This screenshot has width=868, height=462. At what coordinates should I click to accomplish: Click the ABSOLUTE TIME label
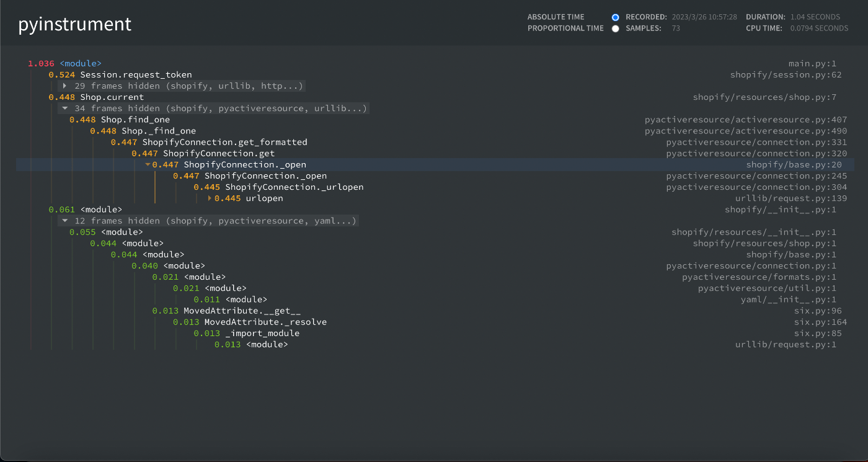pyautogui.click(x=556, y=17)
